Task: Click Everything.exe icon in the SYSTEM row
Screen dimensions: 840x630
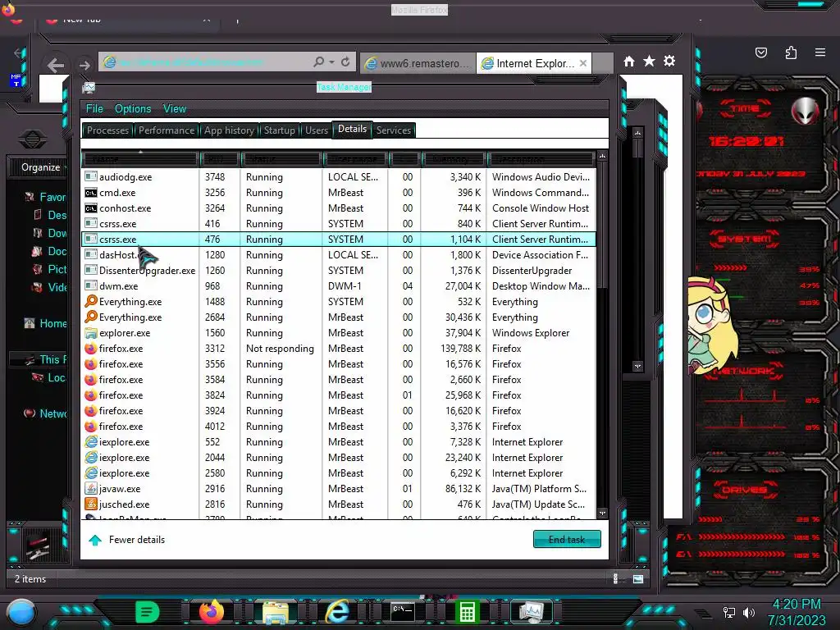Action: (x=91, y=302)
